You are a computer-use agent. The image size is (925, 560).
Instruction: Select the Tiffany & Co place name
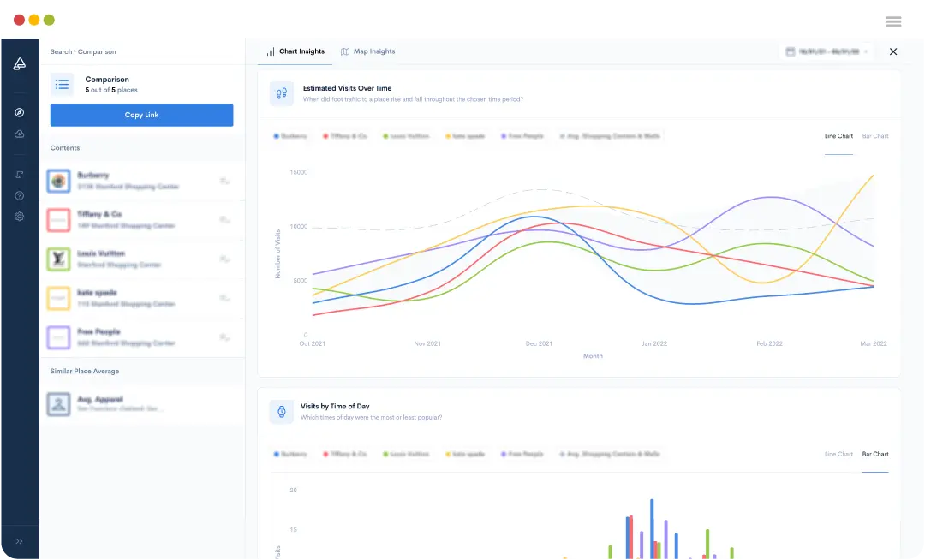point(99,214)
